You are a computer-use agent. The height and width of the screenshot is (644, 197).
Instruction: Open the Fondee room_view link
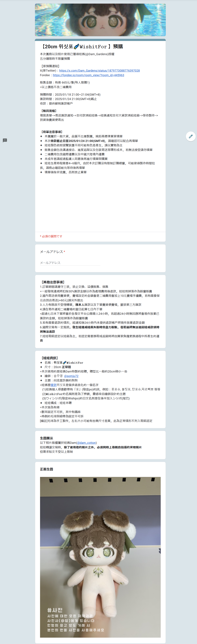(x=88, y=75)
